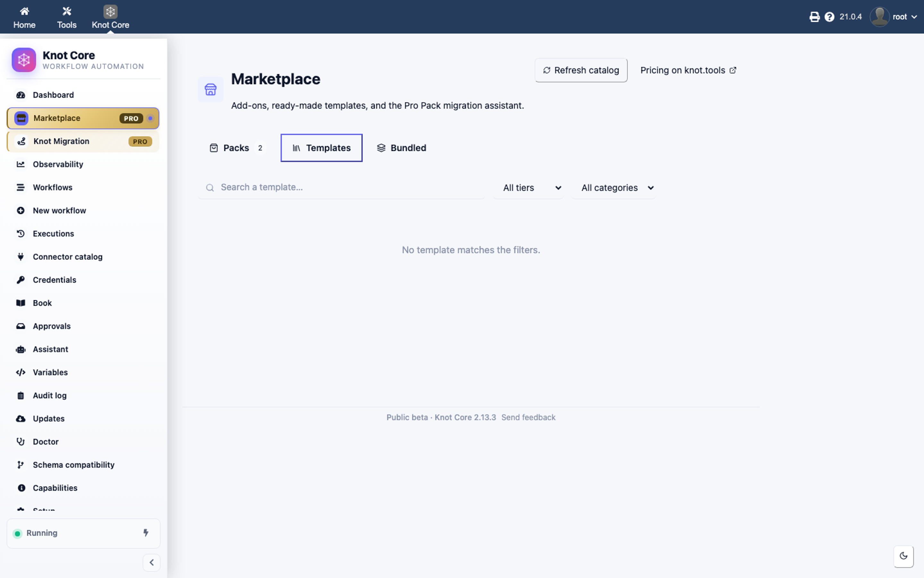Open Marketplace in the sidebar
The image size is (924, 578).
tap(83, 118)
